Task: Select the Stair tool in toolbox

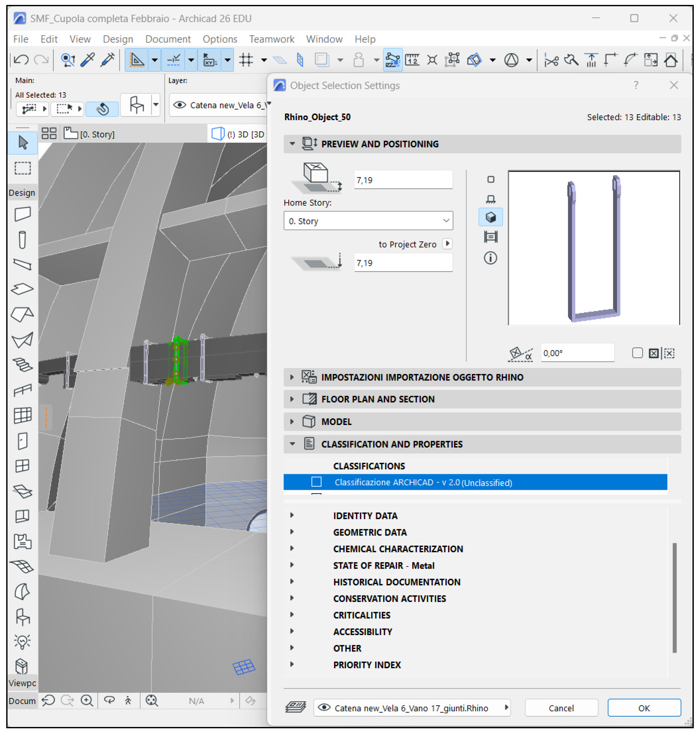Action: [x=23, y=365]
